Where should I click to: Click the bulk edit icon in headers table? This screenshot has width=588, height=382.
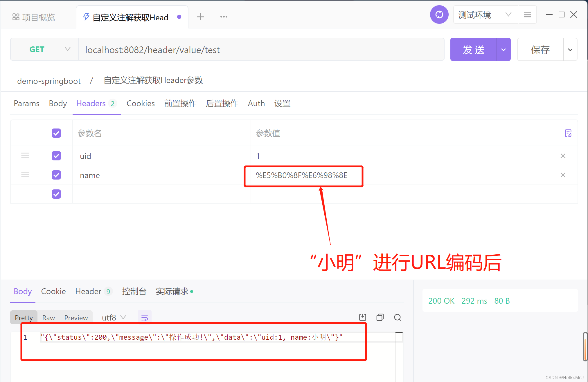(x=568, y=133)
